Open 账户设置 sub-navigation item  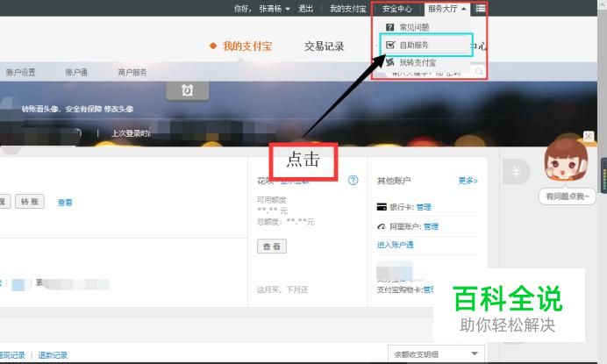[20, 73]
